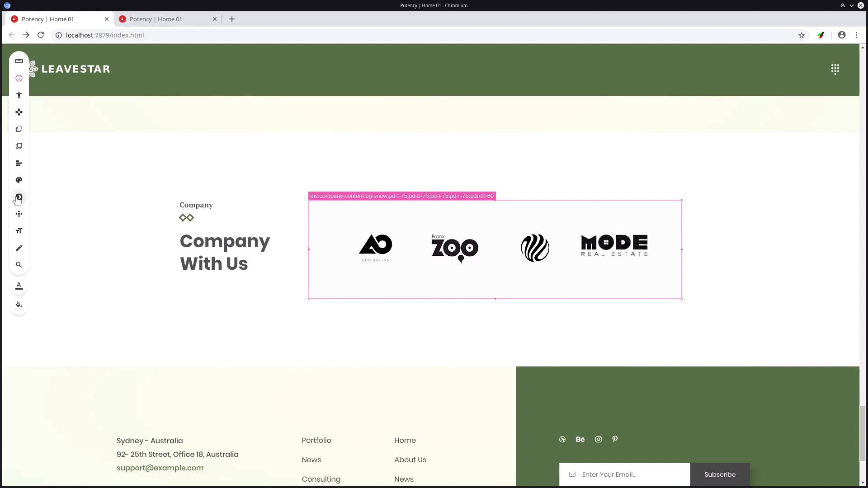Select the brightness contrast tool
Viewport: 868px width, 488px height.
point(19,197)
